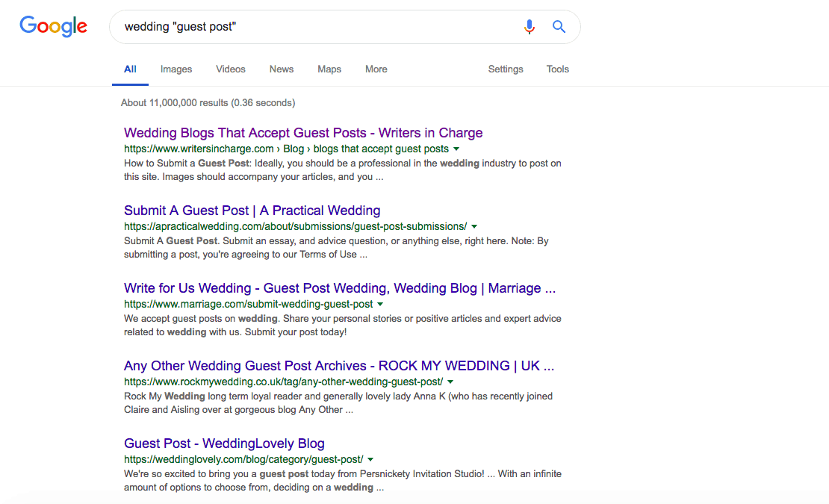This screenshot has height=504, width=829.
Task: Click snippet starting 'How to Submit a Guest Post'
Action: (343, 170)
